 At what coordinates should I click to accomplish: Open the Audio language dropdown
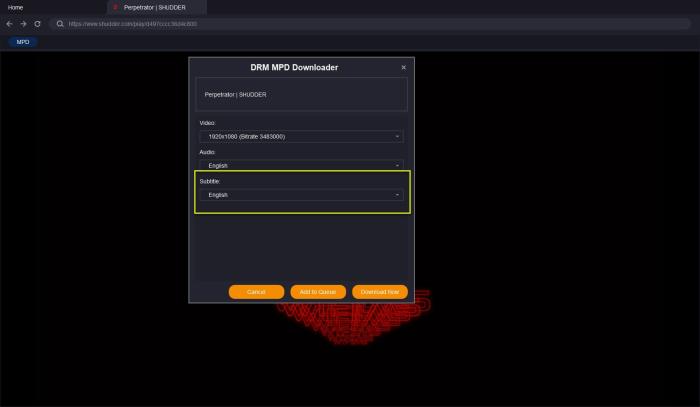[301, 166]
